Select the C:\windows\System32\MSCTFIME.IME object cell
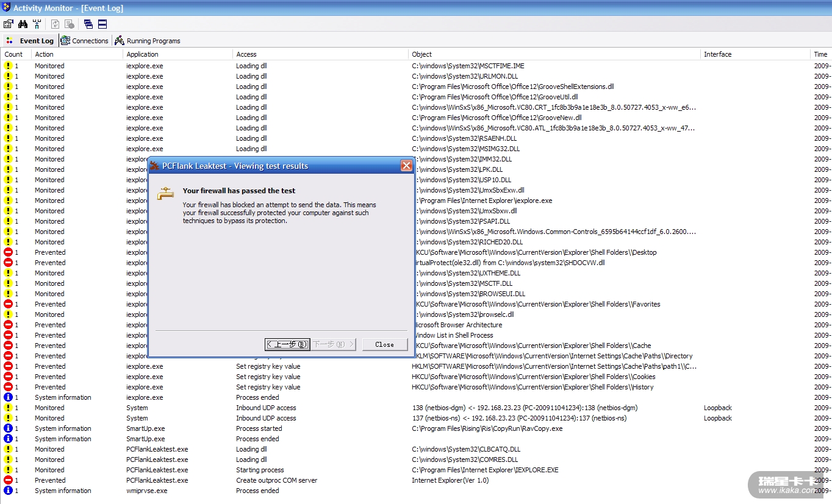This screenshot has height=504, width=832. (x=468, y=66)
